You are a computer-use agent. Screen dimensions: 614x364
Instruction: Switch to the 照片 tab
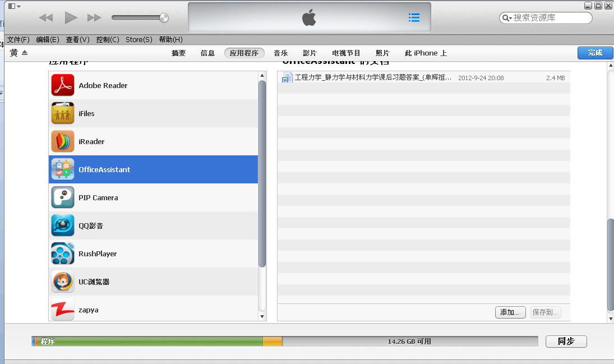tap(382, 53)
